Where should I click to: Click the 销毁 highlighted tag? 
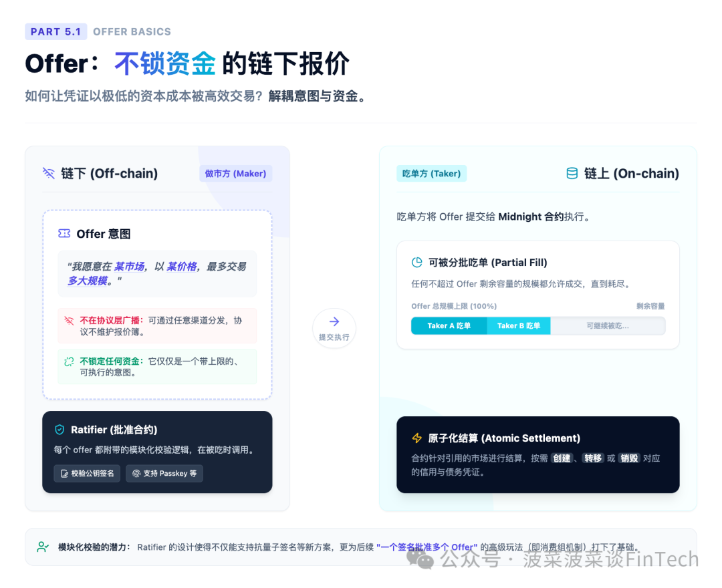tap(629, 458)
